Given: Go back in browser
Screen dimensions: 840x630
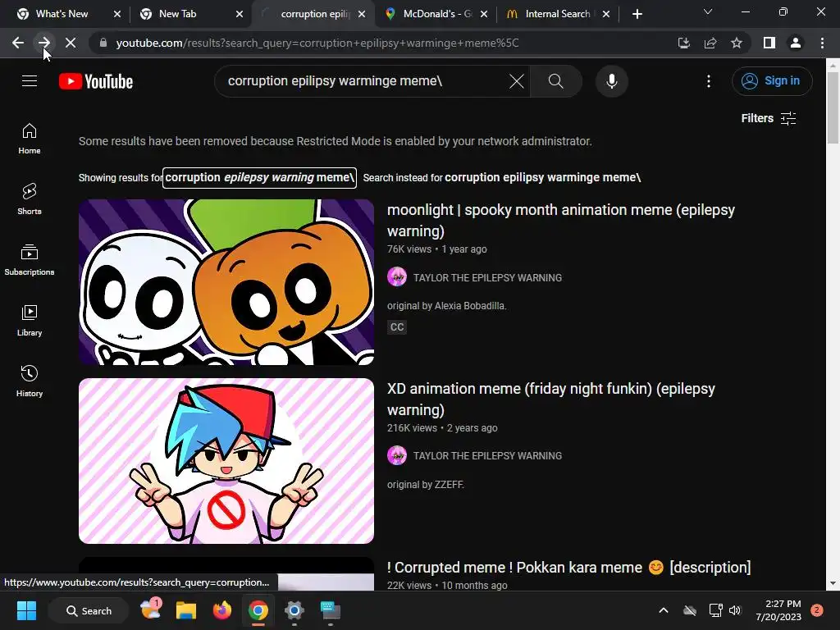Looking at the screenshot, I should pyautogui.click(x=18, y=43).
